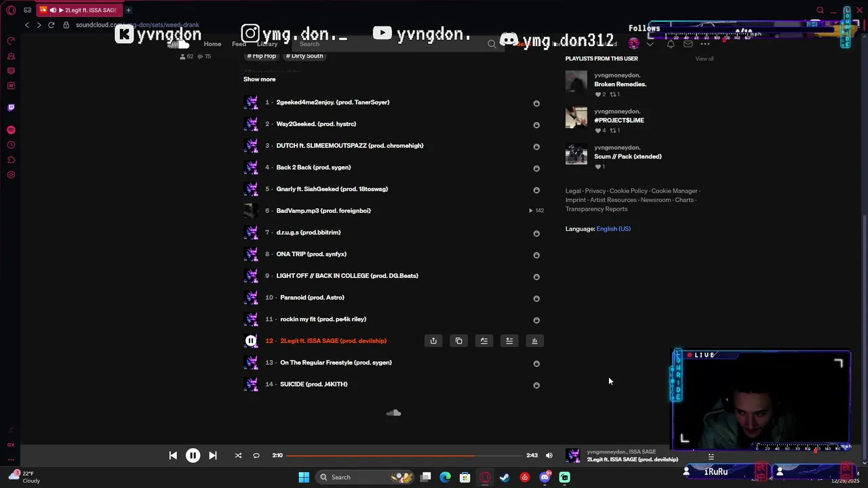View all playlists from this user
The height and width of the screenshot is (488, 868).
[x=705, y=59]
